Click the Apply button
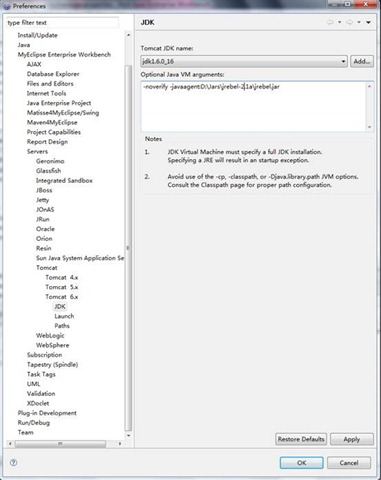 [x=352, y=439]
